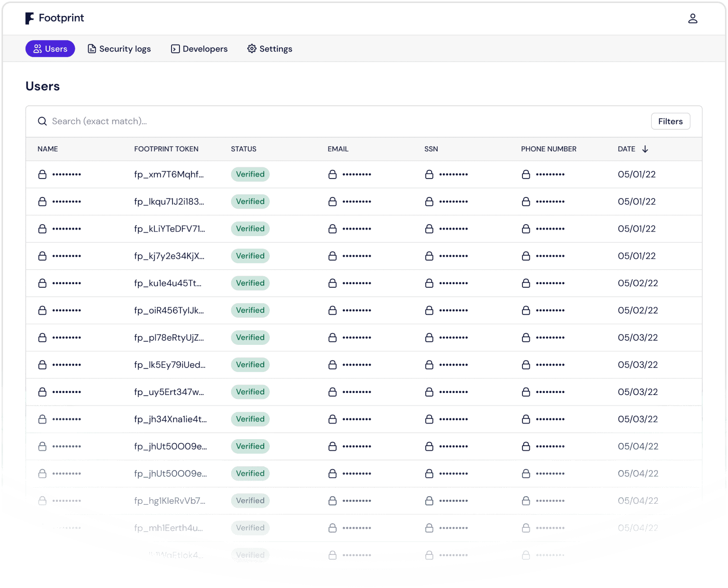Switch to the Security logs tab
This screenshot has width=728, height=588.
pos(119,49)
